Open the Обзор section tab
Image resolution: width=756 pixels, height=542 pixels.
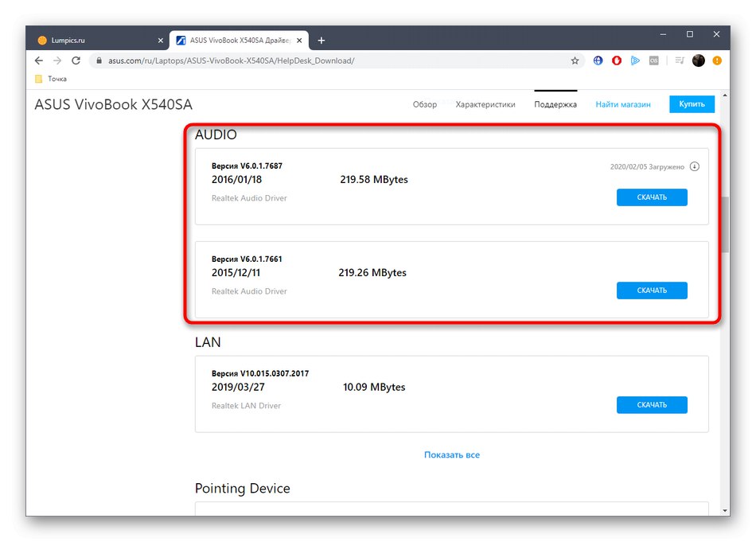point(425,104)
